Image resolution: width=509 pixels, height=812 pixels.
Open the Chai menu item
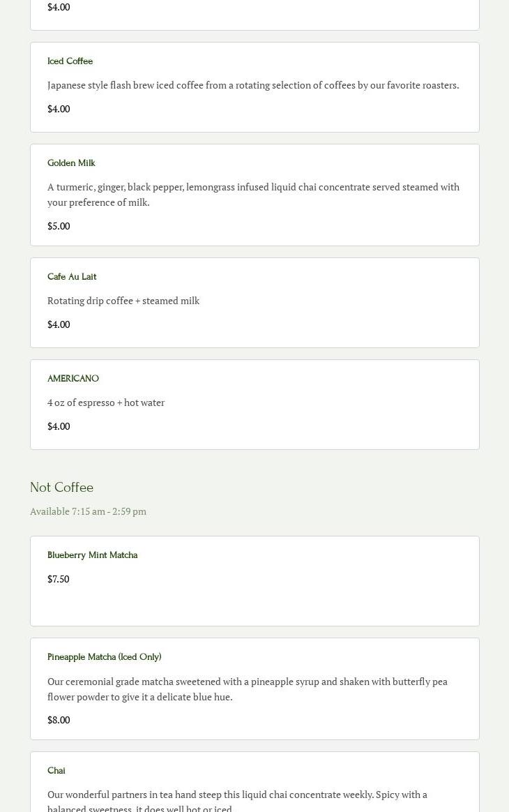coord(56,771)
